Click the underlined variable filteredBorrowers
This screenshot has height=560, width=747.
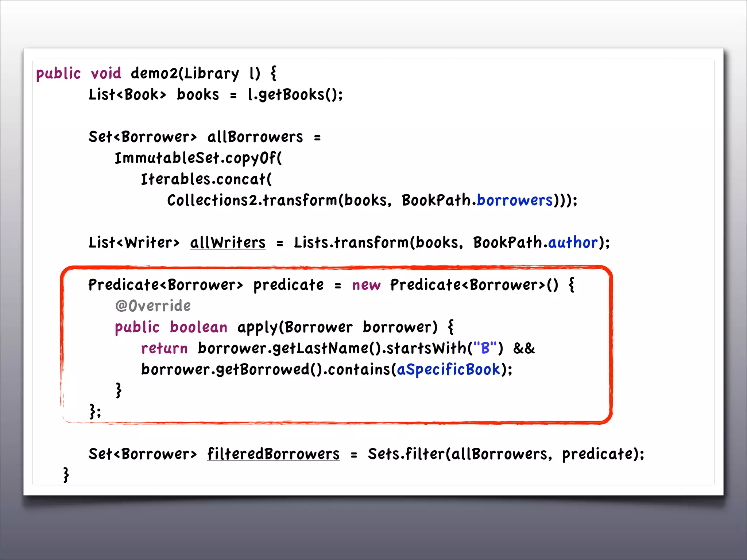click(273, 454)
